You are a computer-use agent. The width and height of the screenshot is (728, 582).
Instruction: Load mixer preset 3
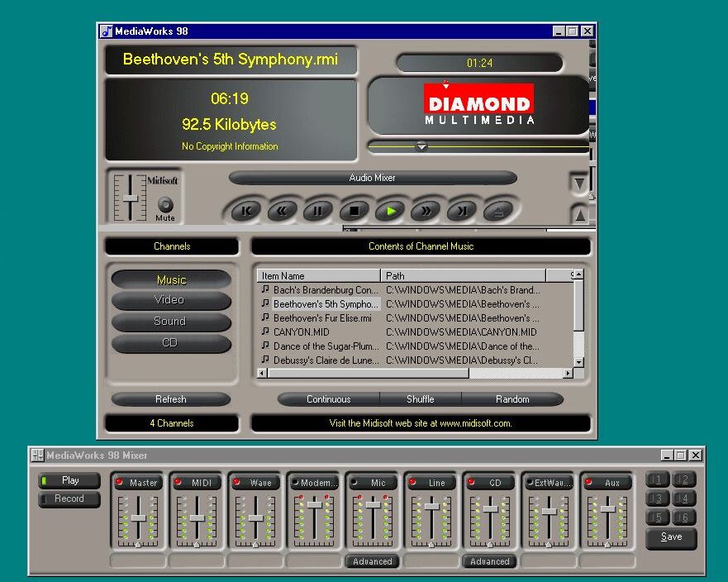(x=658, y=499)
